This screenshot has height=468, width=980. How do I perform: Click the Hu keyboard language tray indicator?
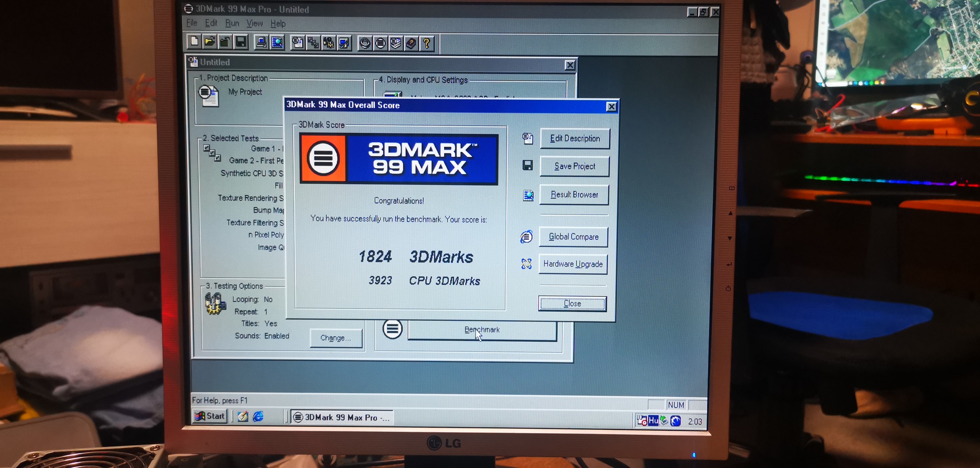653,421
